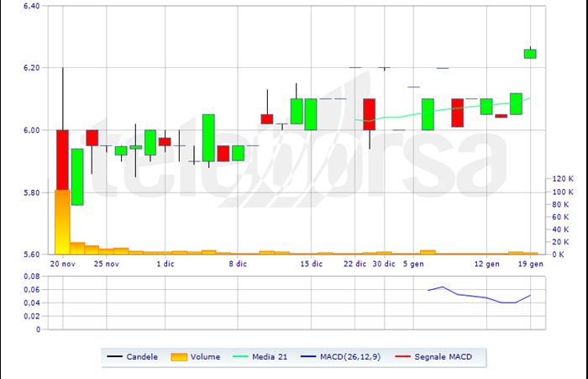This screenshot has height=379, width=588.
Task: Click the blue MACD(26,12,9) legend line
Action: 307,357
